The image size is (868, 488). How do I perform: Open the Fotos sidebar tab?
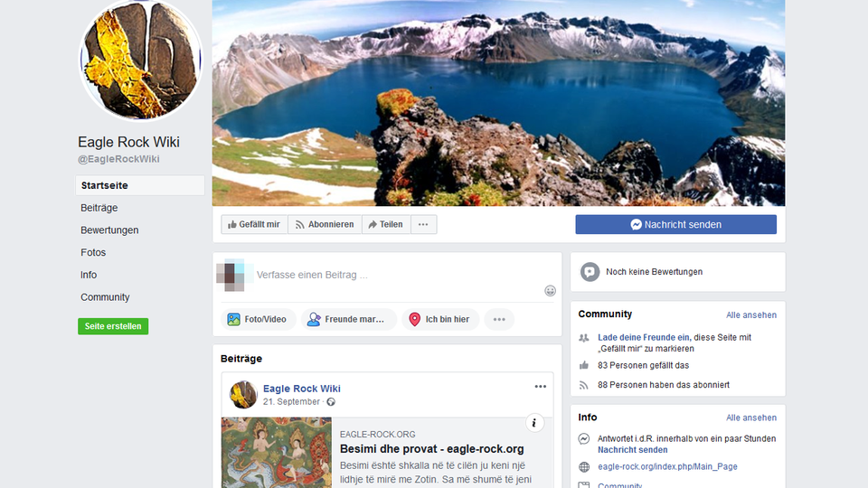[93, 252]
